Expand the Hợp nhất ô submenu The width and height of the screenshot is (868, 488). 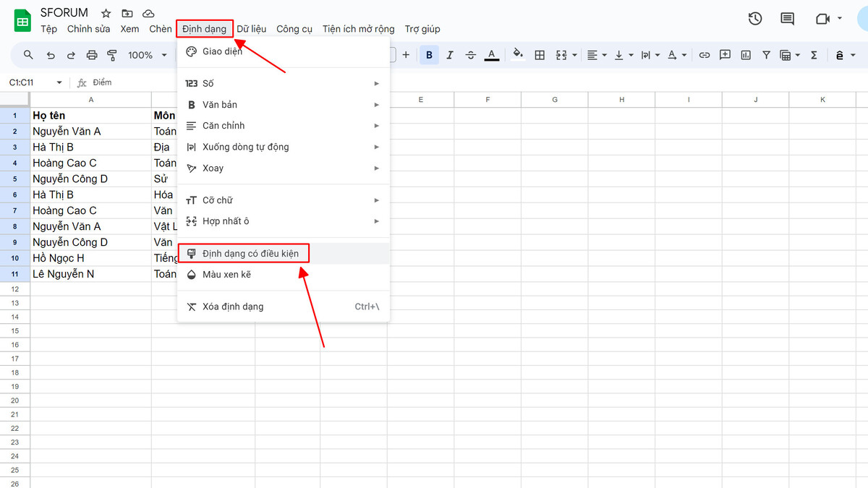click(284, 221)
